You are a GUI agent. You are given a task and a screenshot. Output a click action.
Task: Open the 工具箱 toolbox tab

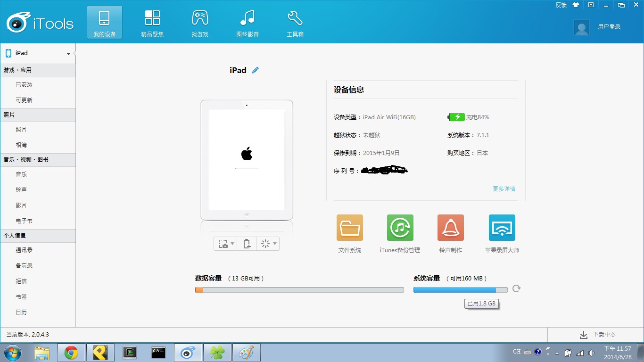295,23
